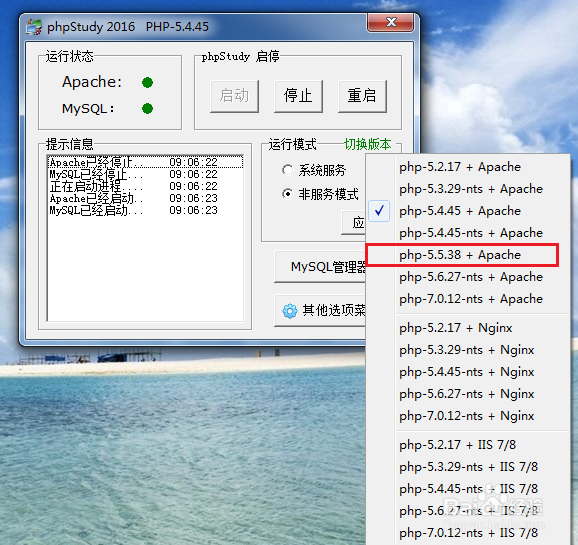Screen dimensions: 578x545
Task: Choose php-5.6.27-nts + Apache
Action: [468, 277]
